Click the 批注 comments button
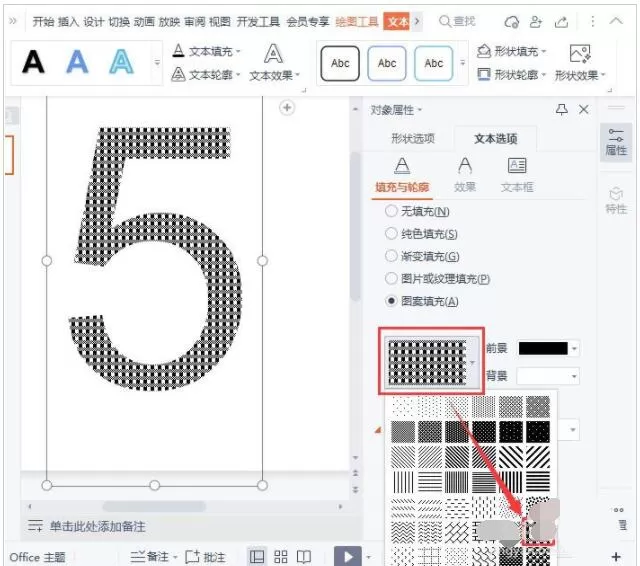The image size is (640, 566). 205,557
